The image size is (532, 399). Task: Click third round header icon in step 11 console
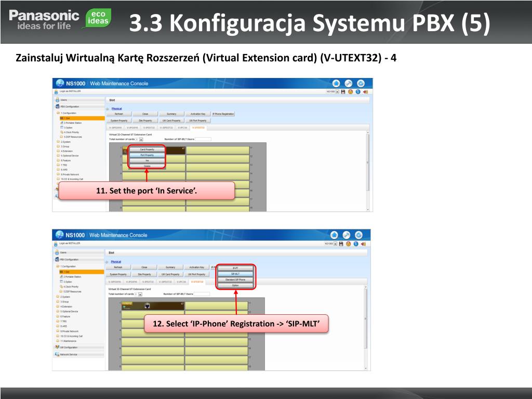coord(361,84)
